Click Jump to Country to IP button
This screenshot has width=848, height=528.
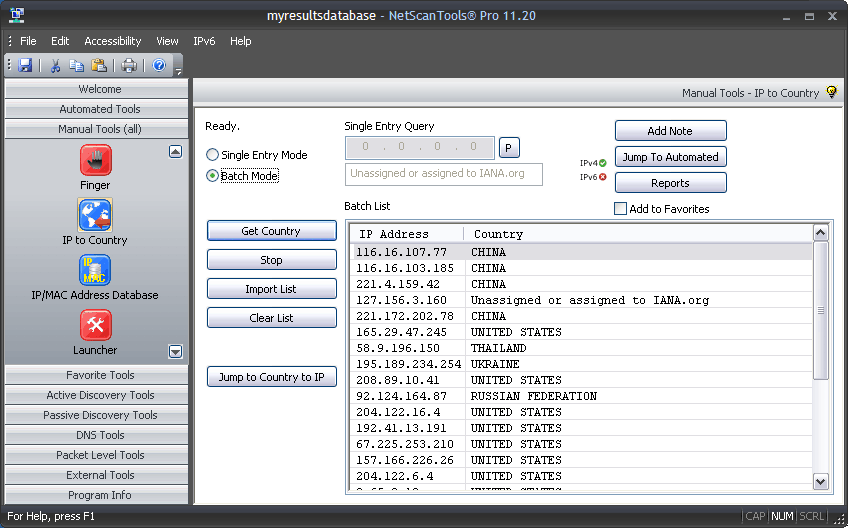coord(271,377)
